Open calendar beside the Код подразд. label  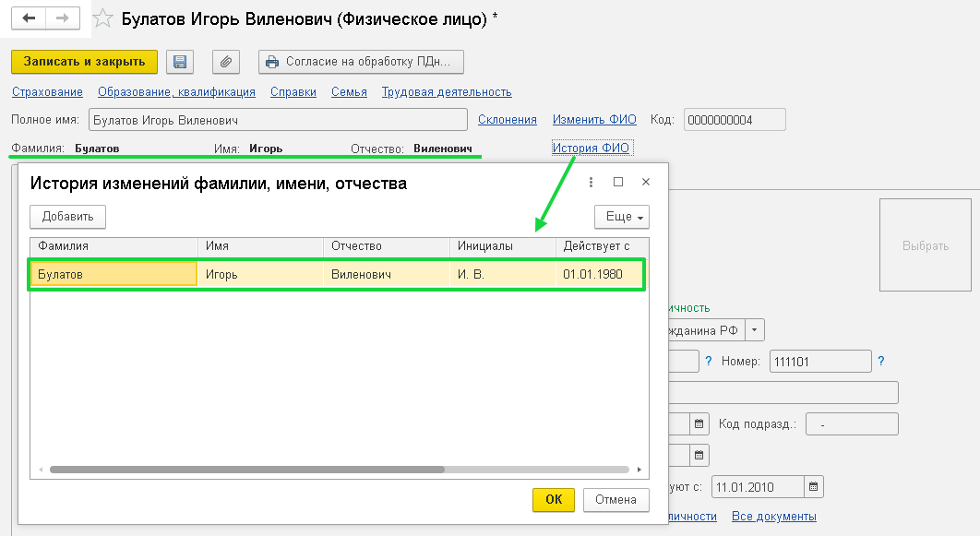point(699,424)
